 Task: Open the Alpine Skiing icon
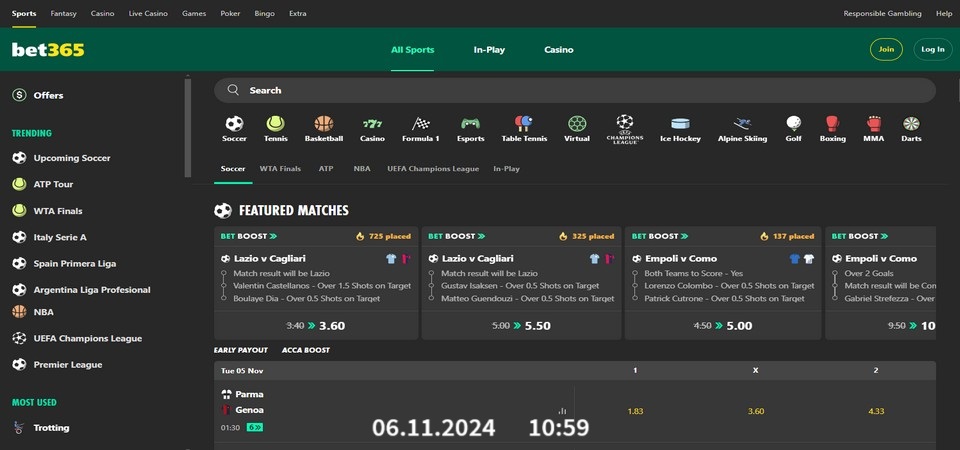[742, 124]
